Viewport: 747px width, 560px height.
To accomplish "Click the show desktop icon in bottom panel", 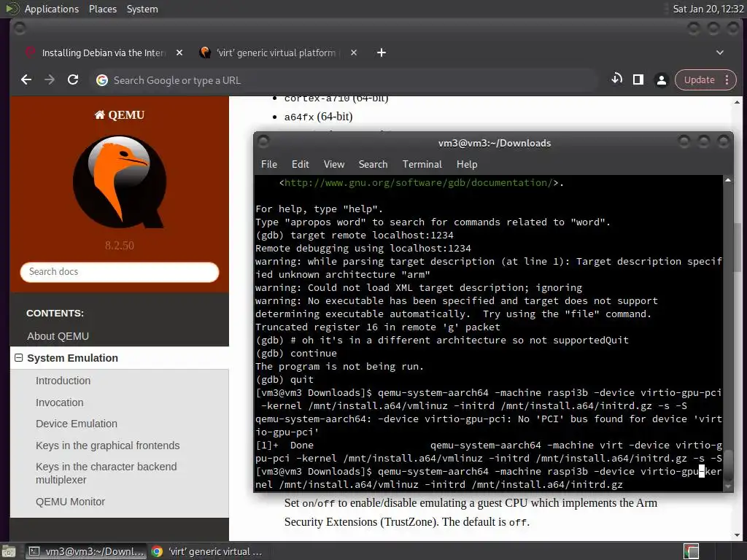I will coord(9,551).
